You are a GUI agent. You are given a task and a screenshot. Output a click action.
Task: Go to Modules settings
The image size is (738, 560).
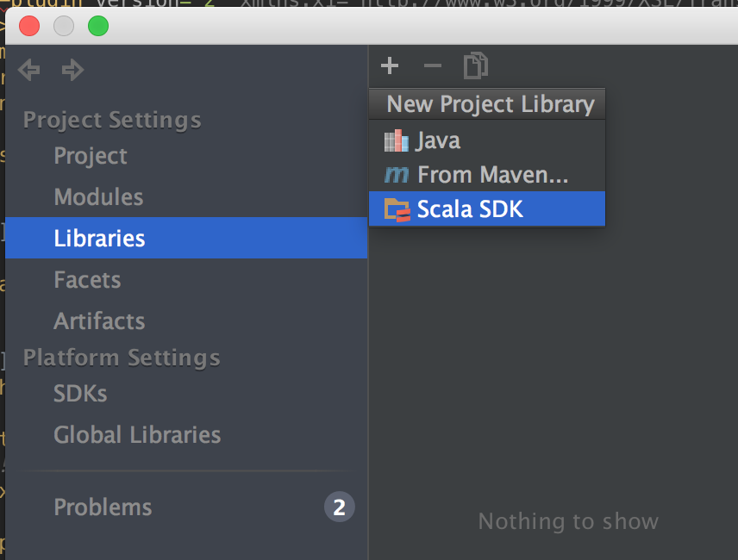98,197
